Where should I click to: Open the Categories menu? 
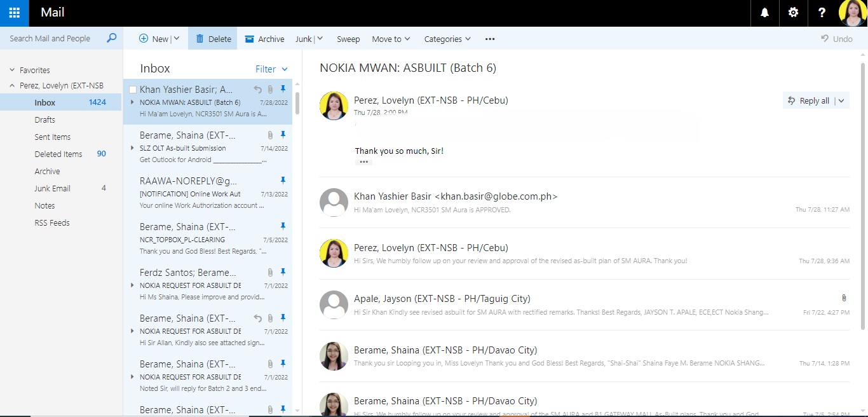[447, 39]
